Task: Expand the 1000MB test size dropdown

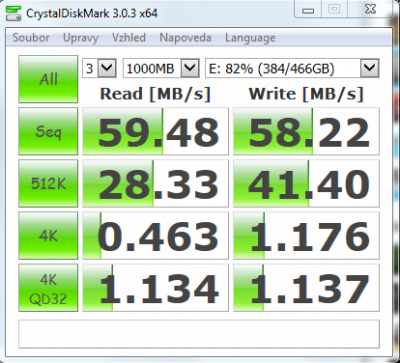Action: [x=161, y=68]
